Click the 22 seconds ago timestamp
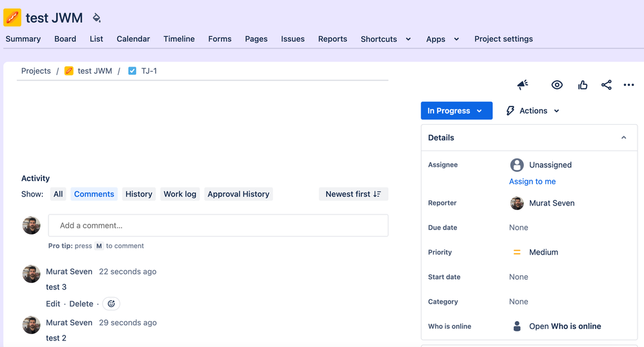This screenshot has width=644, height=347. (128, 271)
